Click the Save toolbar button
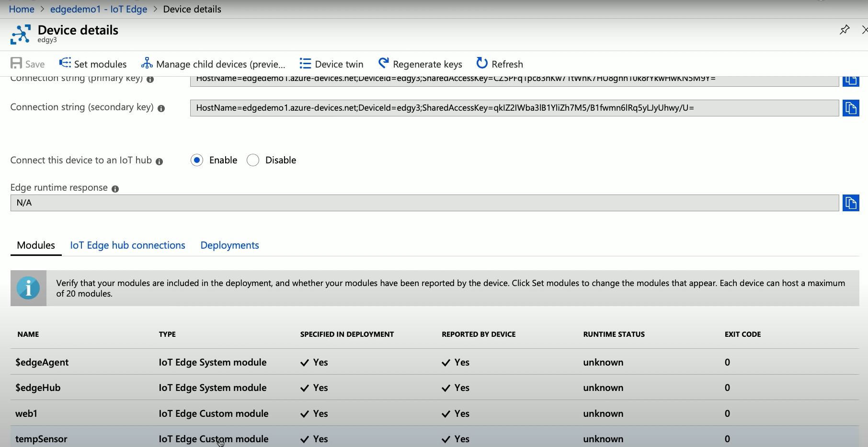 pos(27,64)
